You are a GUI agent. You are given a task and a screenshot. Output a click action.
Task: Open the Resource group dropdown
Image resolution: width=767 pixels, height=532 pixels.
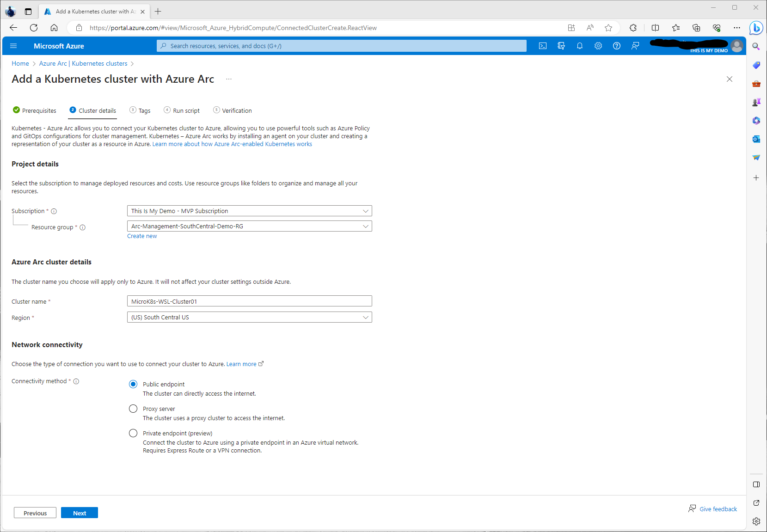tap(249, 226)
